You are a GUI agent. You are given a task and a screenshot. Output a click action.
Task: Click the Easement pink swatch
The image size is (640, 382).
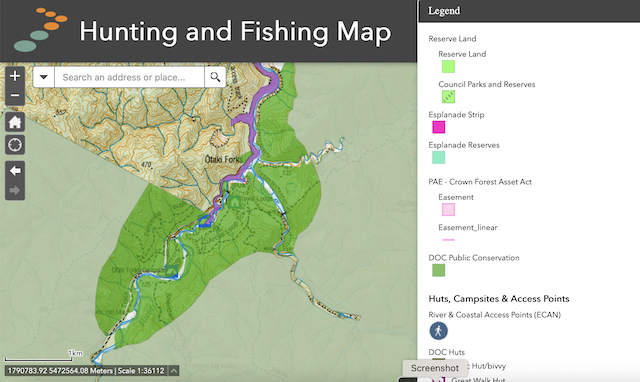448,209
